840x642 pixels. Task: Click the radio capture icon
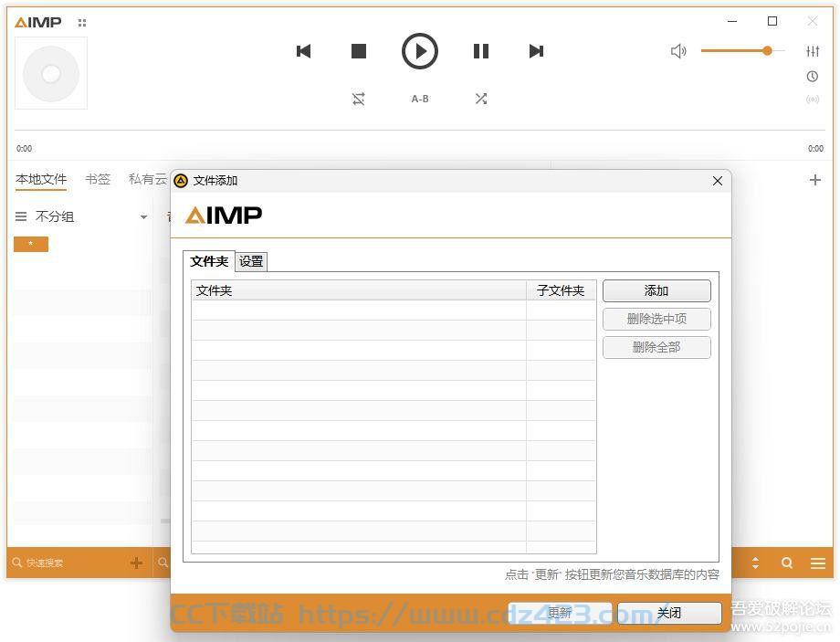pos(813,100)
